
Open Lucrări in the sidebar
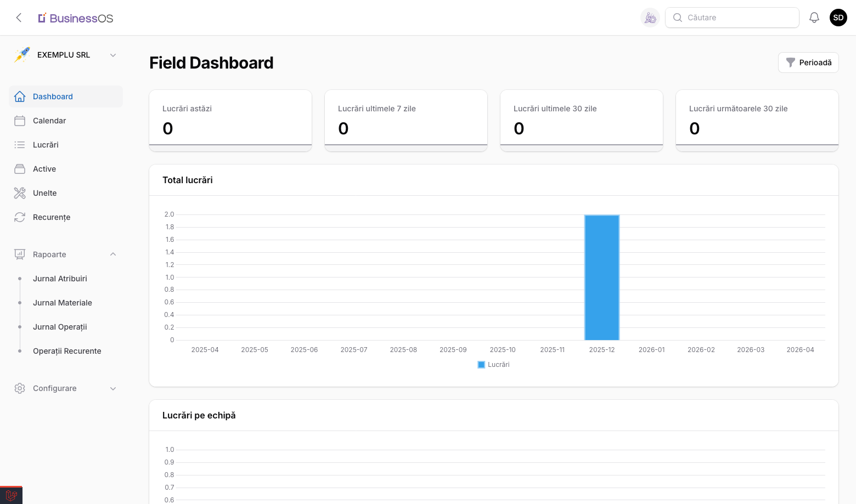click(x=46, y=145)
